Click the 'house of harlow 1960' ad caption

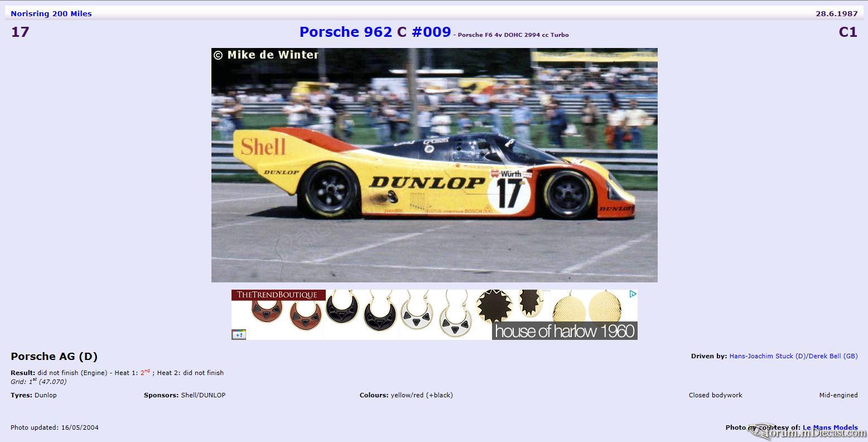point(565,331)
